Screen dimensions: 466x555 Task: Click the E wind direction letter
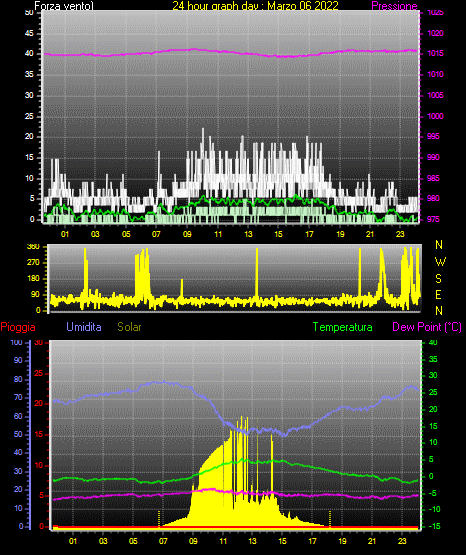coord(438,294)
